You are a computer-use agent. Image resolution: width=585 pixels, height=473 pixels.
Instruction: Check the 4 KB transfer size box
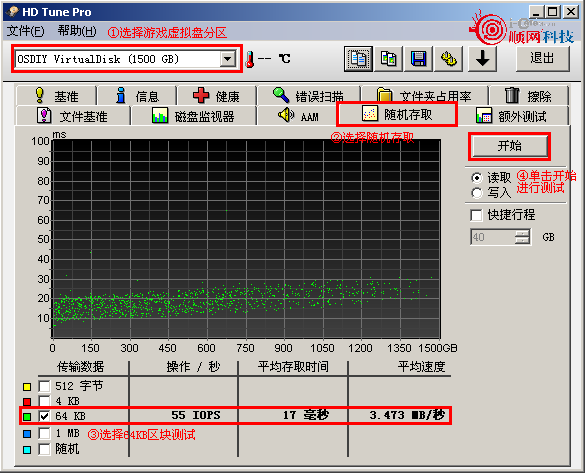[44, 401]
